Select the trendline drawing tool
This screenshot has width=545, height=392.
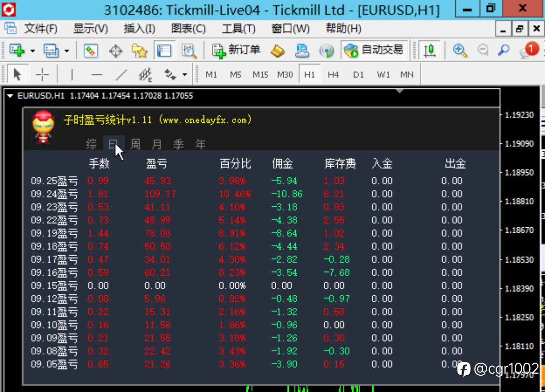click(121, 74)
